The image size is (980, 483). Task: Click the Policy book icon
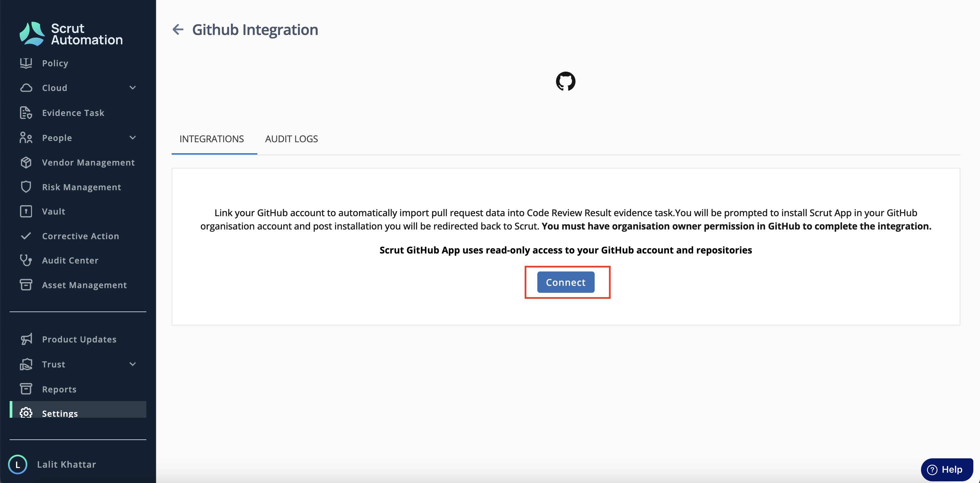tap(26, 63)
